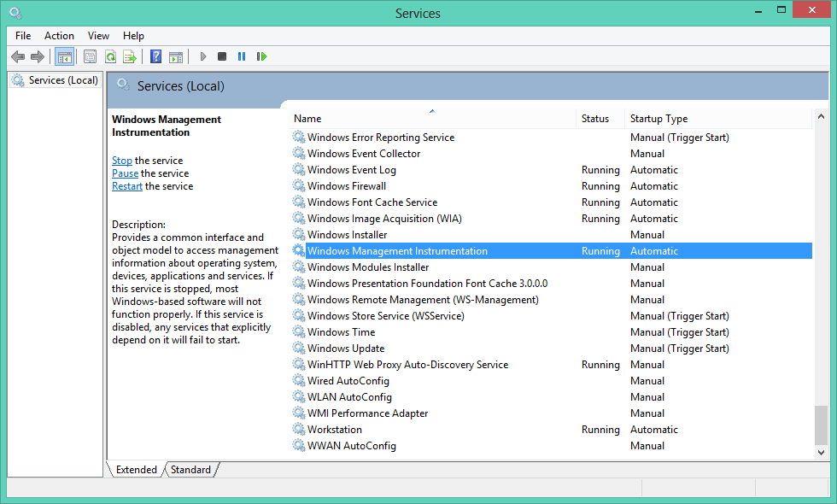Viewport: 837px width, 504px height.
Task: Click the Running status of Windows Firewall
Action: tap(600, 186)
